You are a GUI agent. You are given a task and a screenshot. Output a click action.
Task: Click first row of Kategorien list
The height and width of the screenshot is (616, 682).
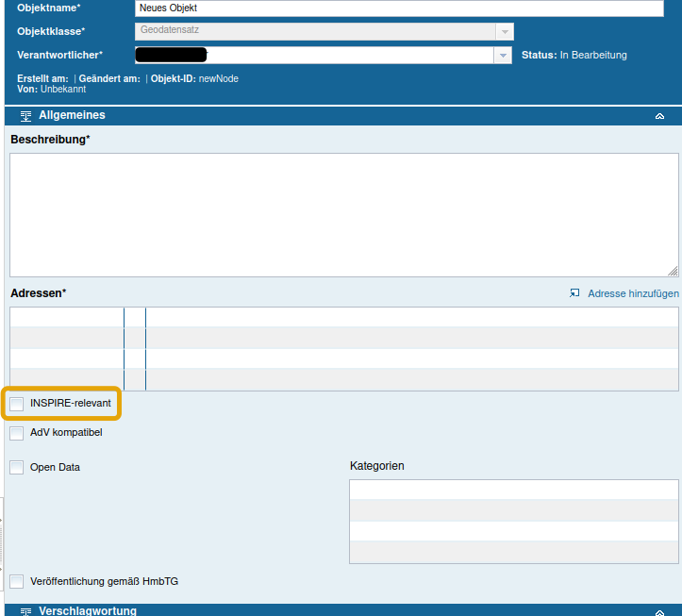point(513,490)
